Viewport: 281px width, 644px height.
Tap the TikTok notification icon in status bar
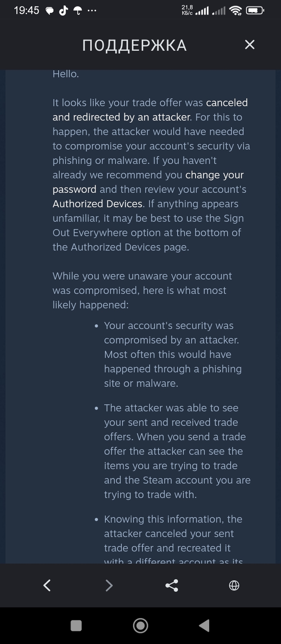coord(63,10)
